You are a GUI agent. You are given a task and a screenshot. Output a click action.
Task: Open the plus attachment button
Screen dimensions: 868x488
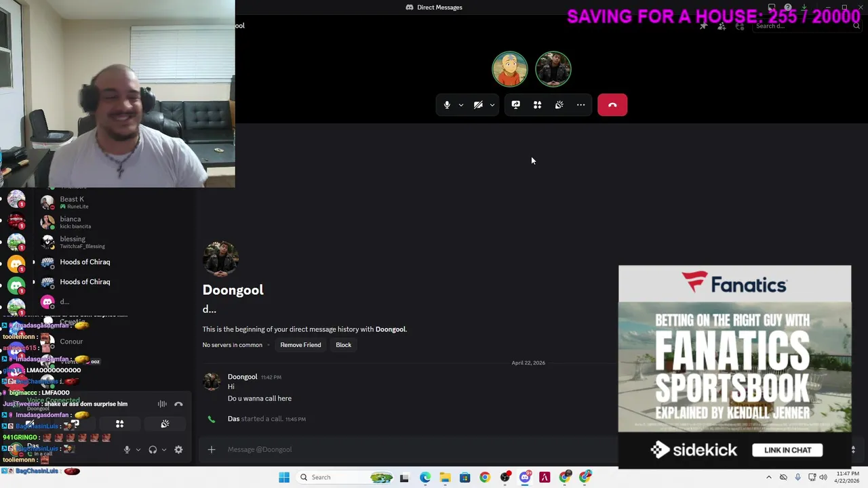212,449
